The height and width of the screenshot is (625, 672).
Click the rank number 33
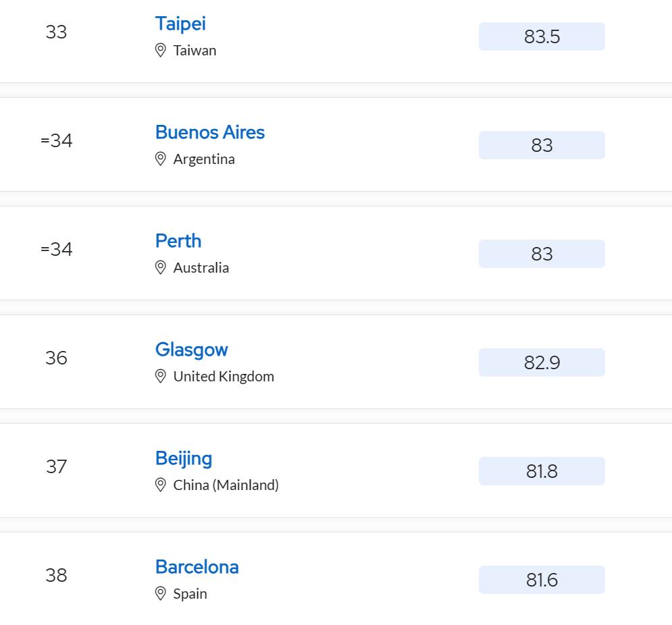(x=56, y=32)
